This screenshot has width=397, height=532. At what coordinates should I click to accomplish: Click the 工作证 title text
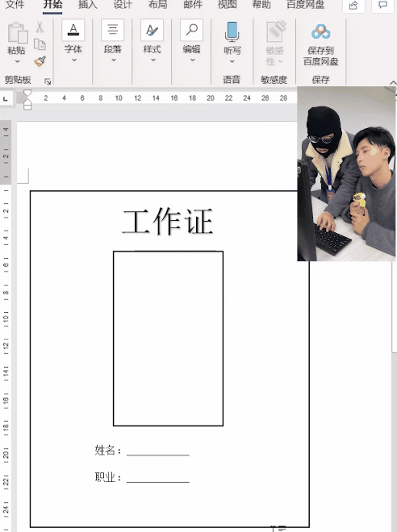tap(167, 222)
